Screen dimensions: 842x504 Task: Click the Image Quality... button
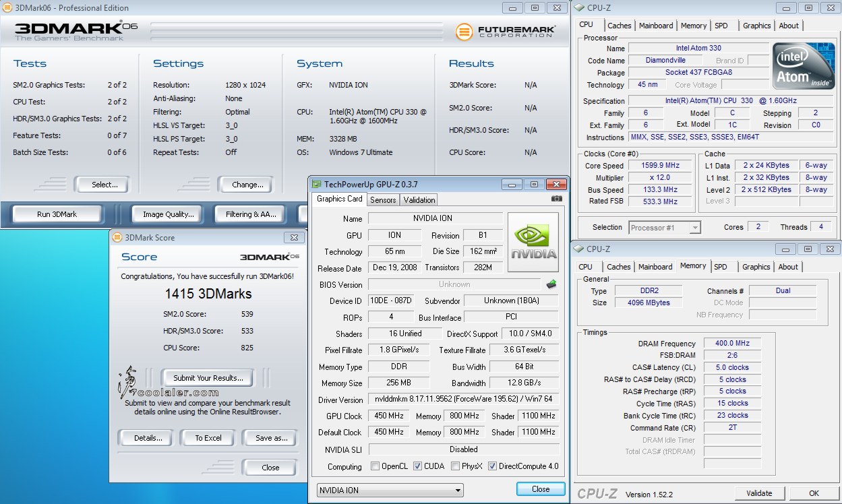tap(169, 214)
